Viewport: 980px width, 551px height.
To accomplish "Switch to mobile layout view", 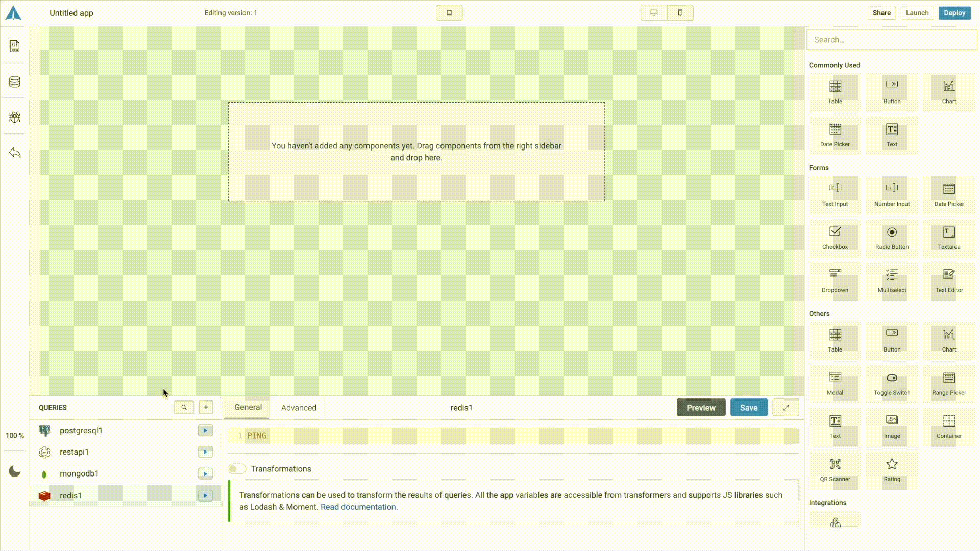I will pyautogui.click(x=680, y=13).
